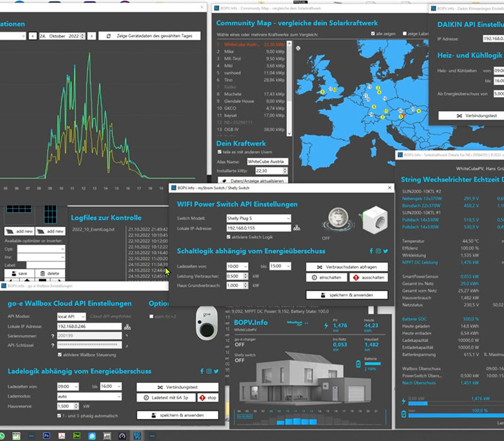Open API Modus dropdown showing local API

[x=71, y=317]
